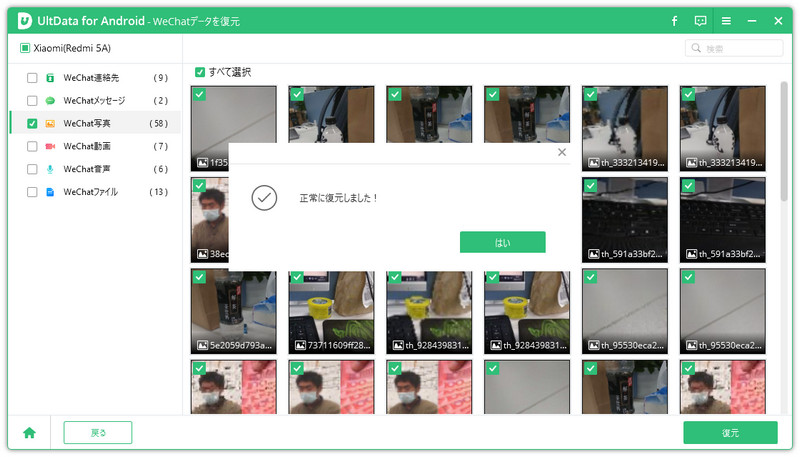
Task: Select the WeChat動画 category
Action: tap(96, 146)
